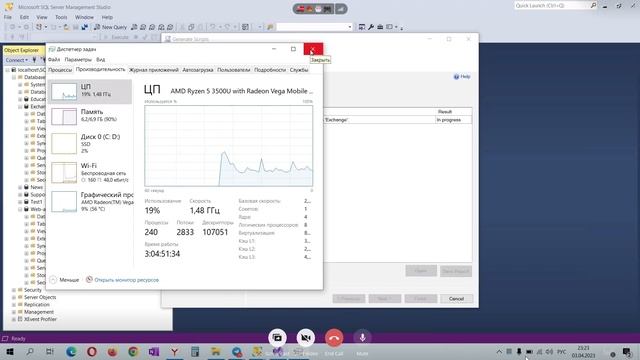640x360 pixels.
Task: Open the database combo box in SSMS toolbar
Action: pyautogui.click(x=314, y=27)
